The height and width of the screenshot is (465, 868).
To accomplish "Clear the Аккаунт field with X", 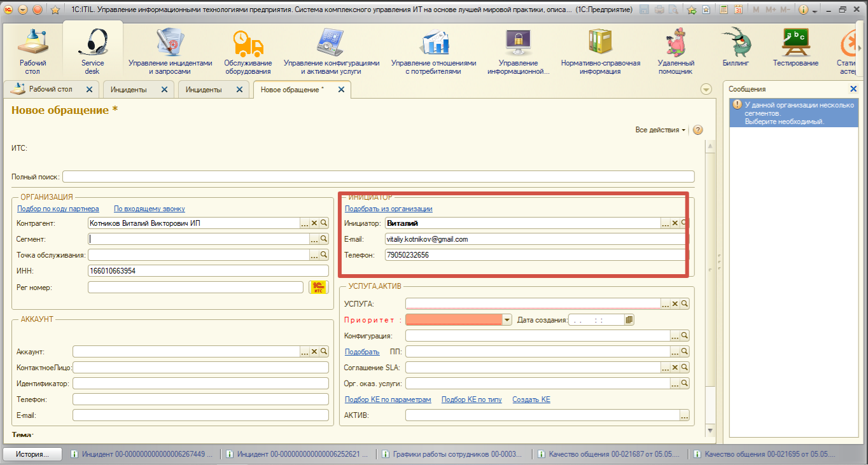I will (x=314, y=351).
